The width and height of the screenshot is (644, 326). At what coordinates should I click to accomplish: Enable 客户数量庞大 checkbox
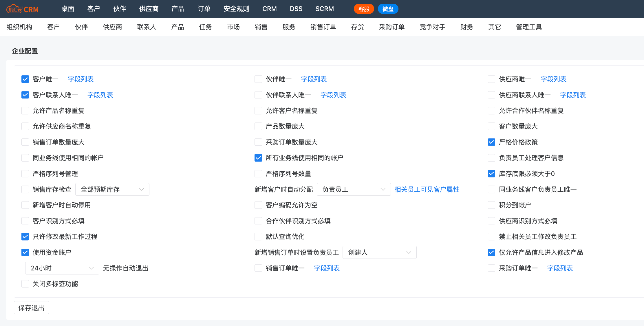click(x=491, y=126)
